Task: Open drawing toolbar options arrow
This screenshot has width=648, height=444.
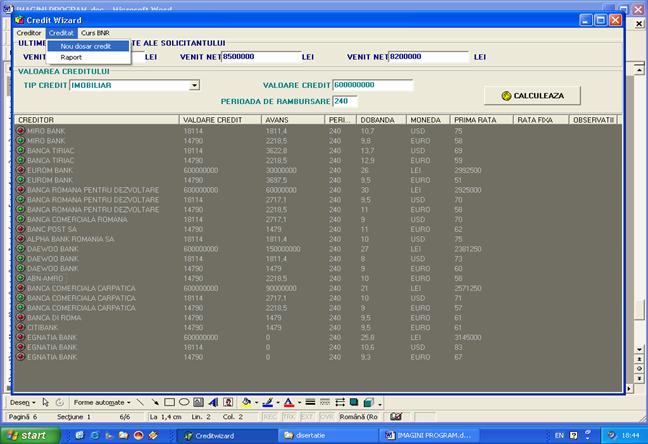Action: [x=380, y=403]
